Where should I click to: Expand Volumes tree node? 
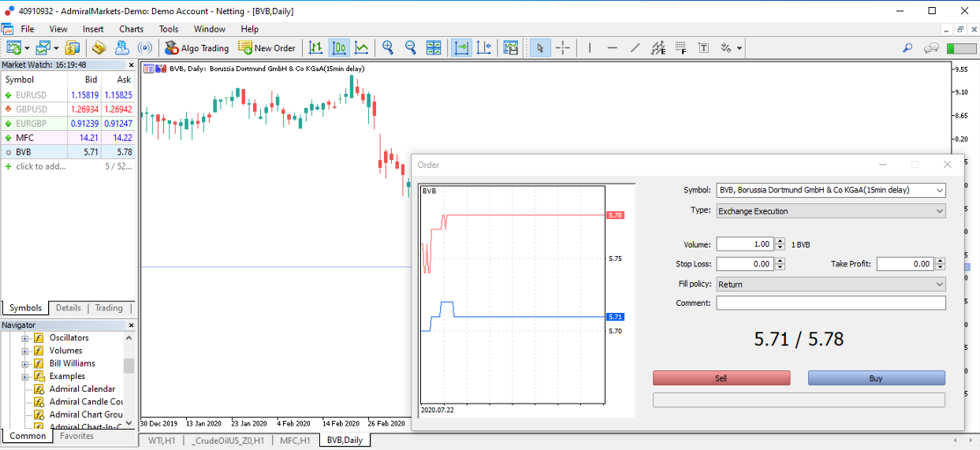25,351
